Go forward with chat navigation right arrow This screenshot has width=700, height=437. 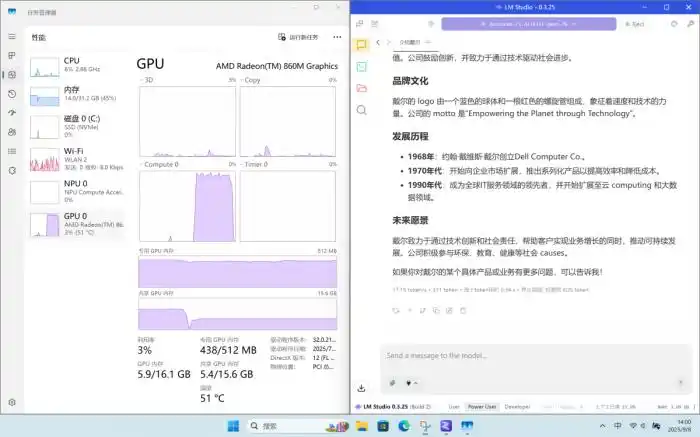point(389,42)
